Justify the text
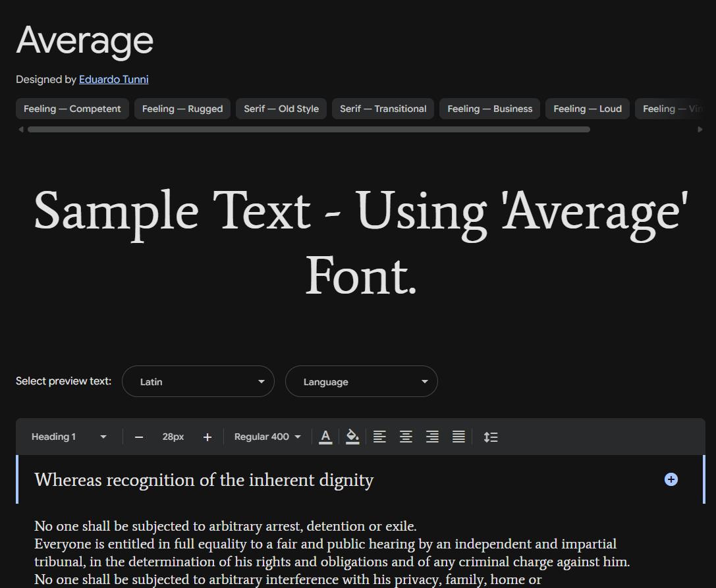This screenshot has width=716, height=588. 458,437
